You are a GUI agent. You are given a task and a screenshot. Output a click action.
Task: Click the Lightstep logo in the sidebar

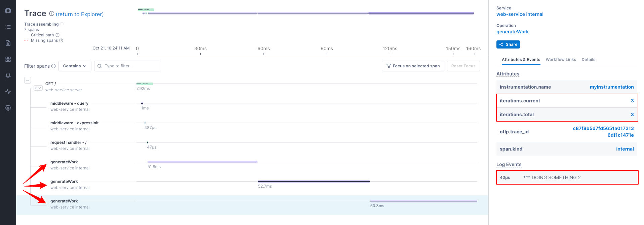pos(8,11)
